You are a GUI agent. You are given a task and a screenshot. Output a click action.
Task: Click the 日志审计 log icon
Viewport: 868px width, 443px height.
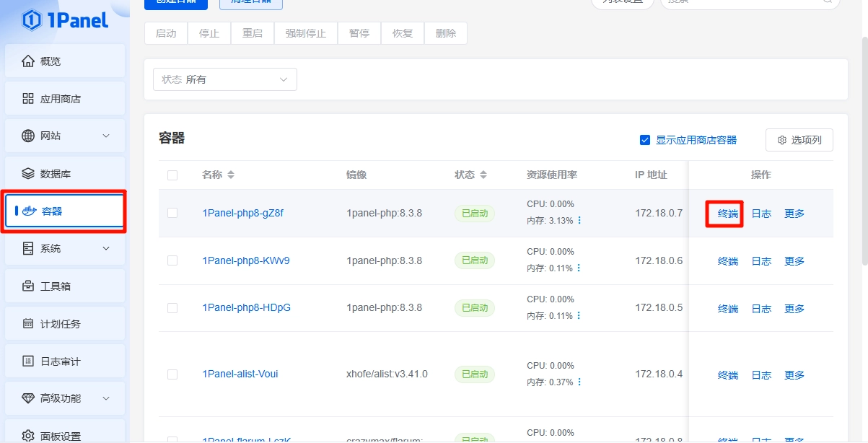coord(28,361)
